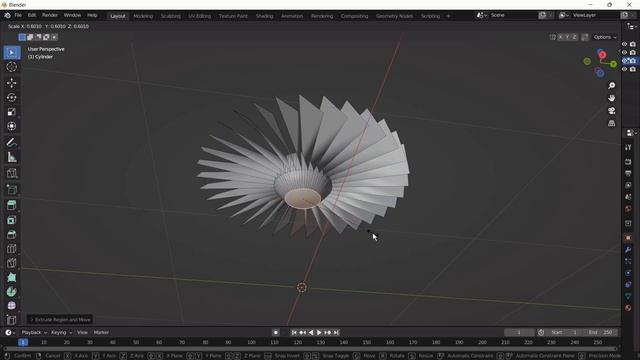Select the Spin tool
640x360 pixels.
click(x=12, y=292)
